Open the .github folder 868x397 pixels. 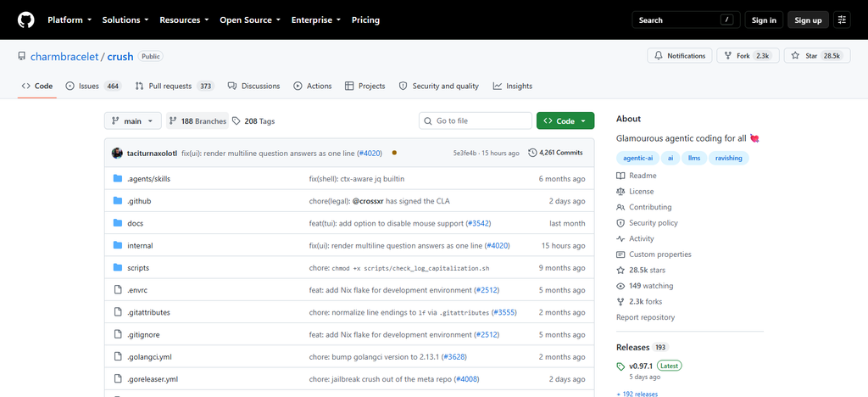pyautogui.click(x=139, y=201)
